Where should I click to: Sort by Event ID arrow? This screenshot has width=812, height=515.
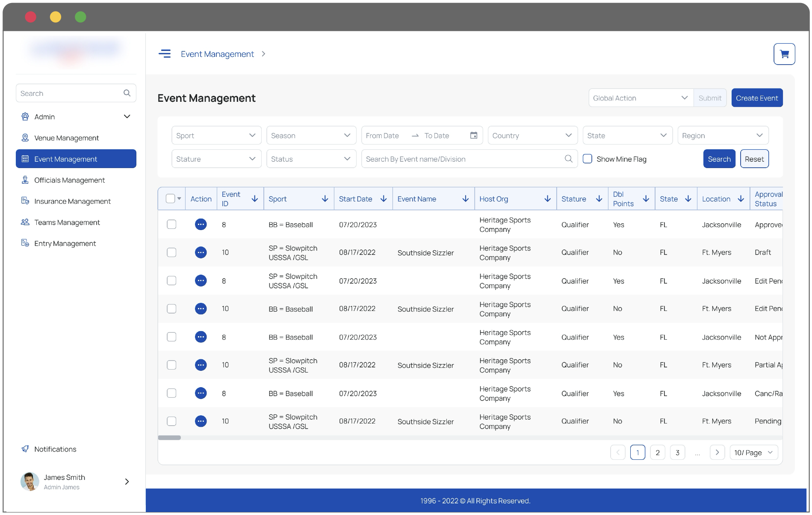(255, 198)
